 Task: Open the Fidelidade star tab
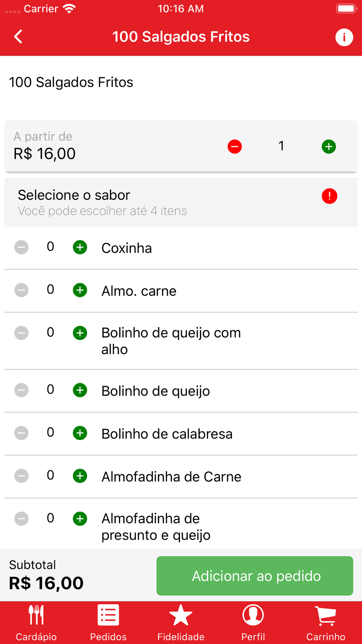181,623
